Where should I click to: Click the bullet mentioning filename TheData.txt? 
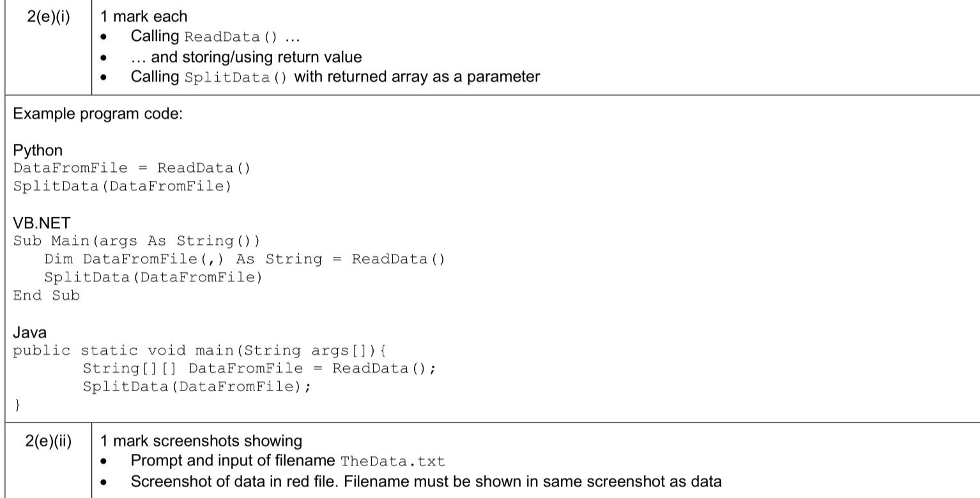point(287,461)
